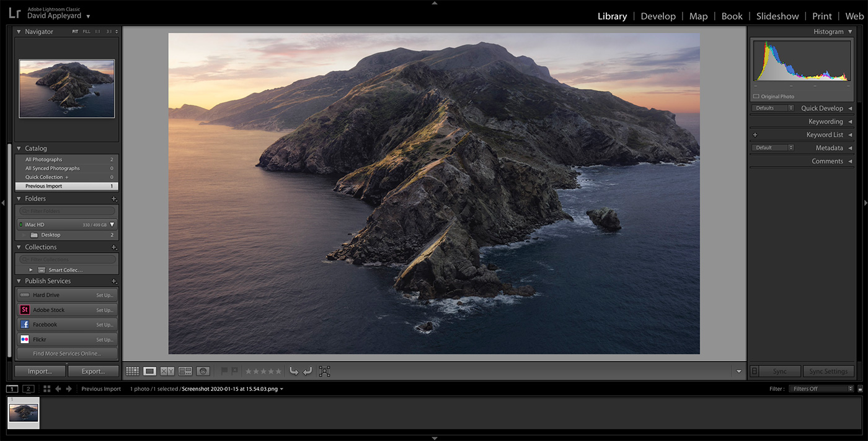Switch to Book module
This screenshot has height=441, width=868.
[x=732, y=16]
